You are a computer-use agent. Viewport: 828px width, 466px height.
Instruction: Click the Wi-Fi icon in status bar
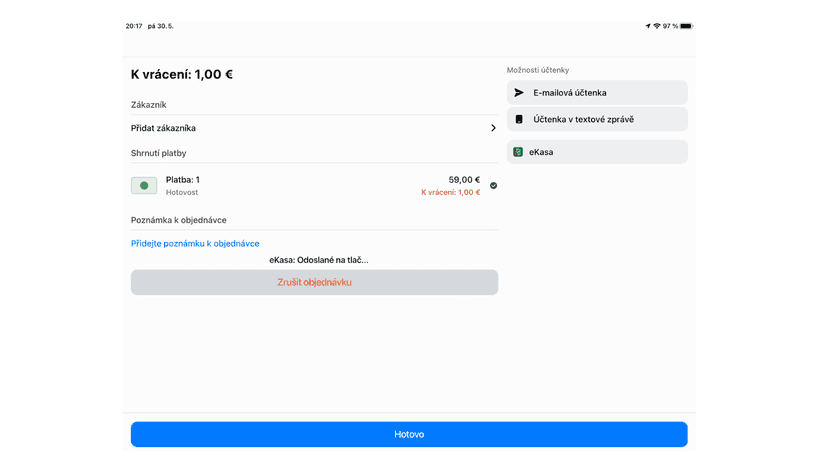click(x=657, y=26)
